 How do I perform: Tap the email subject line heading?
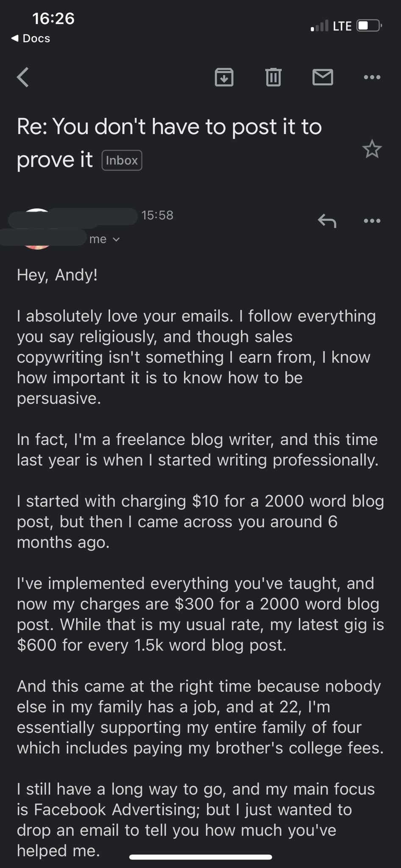(170, 143)
